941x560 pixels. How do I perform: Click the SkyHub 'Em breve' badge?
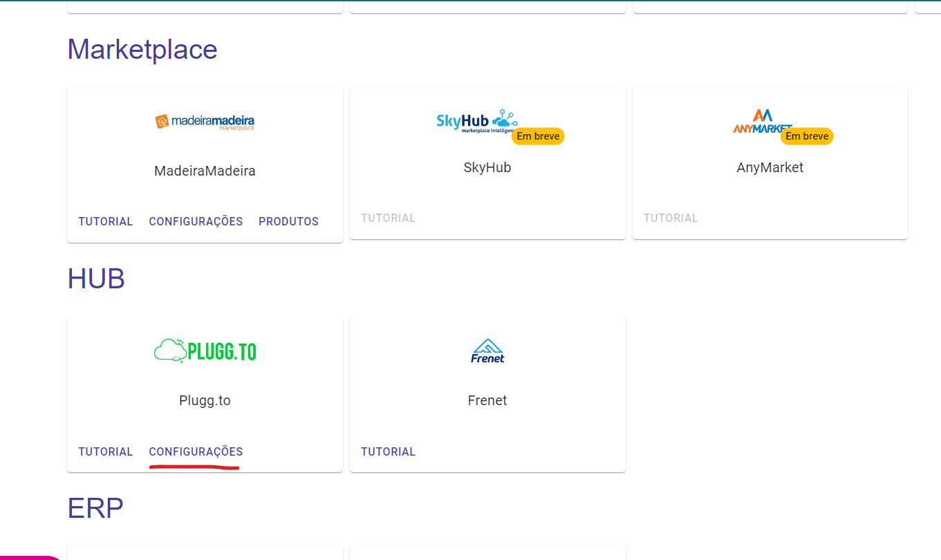(x=538, y=136)
